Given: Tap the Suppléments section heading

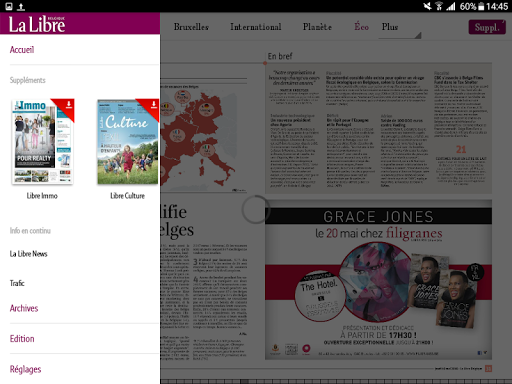Looking at the screenshot, I should click(28, 80).
